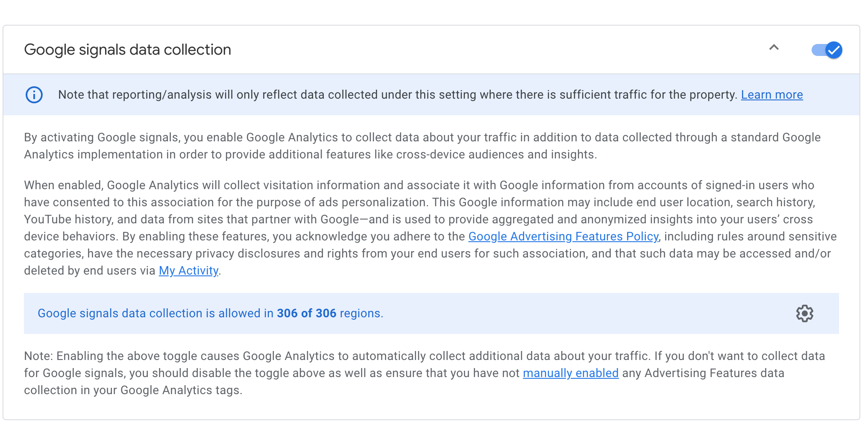Image resolution: width=868 pixels, height=433 pixels.
Task: Follow the My Activity link
Action: (x=188, y=271)
